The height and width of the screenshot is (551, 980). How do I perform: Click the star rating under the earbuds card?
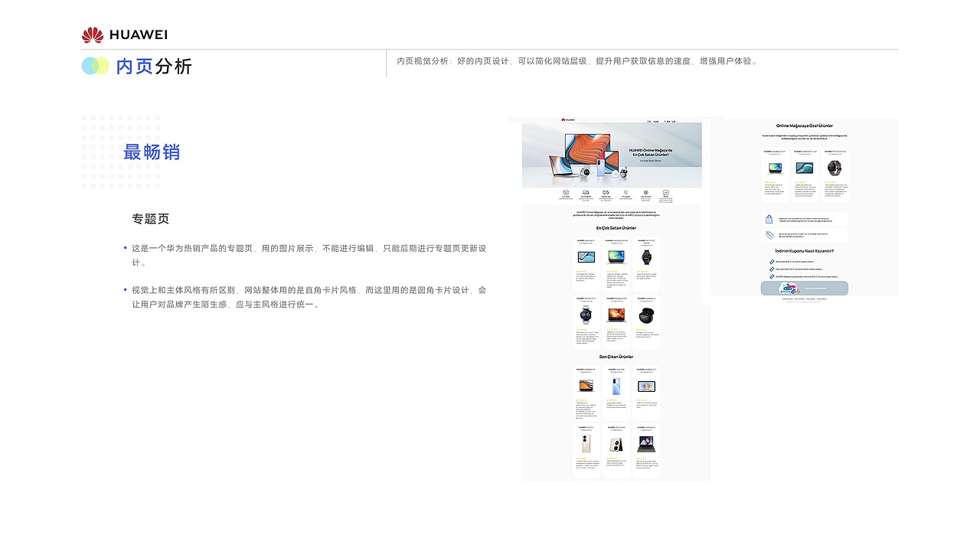click(x=640, y=330)
